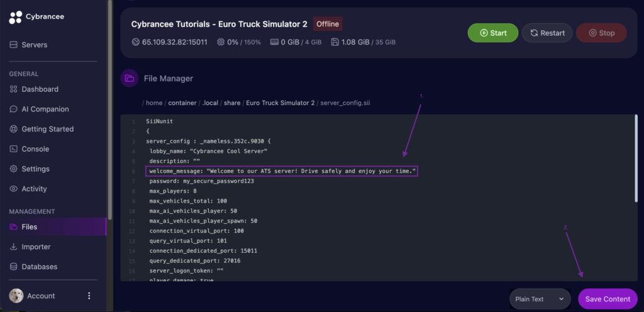The height and width of the screenshot is (312, 644).
Task: Navigate to .local breadcrumb folder
Action: 210,103
